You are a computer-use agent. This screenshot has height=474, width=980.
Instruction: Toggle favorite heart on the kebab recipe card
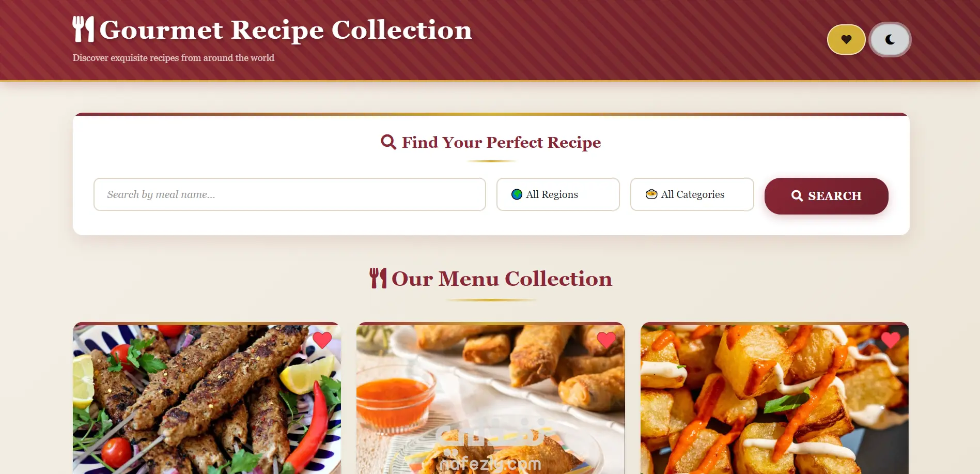pyautogui.click(x=322, y=340)
